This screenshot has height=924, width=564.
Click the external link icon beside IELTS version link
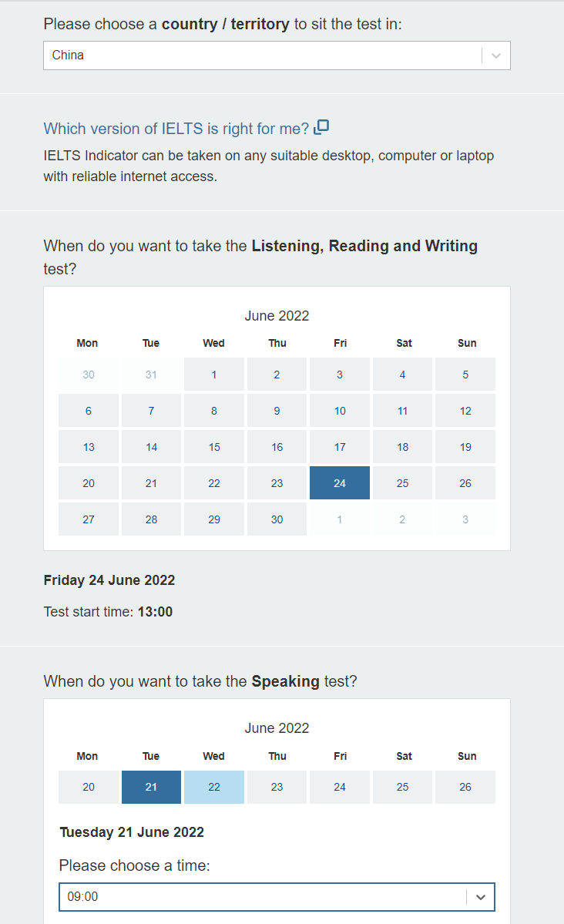click(x=321, y=127)
